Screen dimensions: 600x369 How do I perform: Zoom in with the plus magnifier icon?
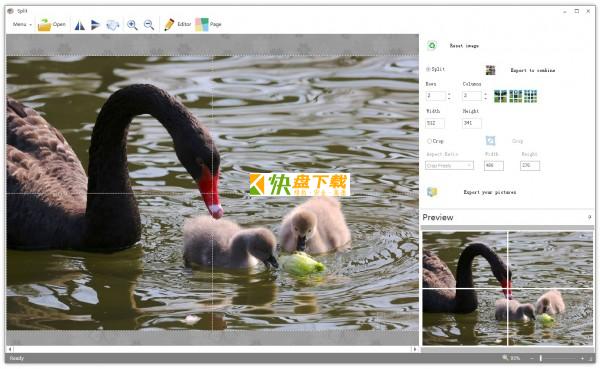[x=132, y=25]
